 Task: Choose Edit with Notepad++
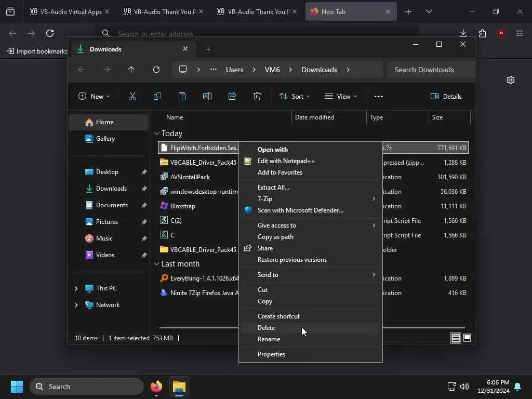tap(311, 161)
